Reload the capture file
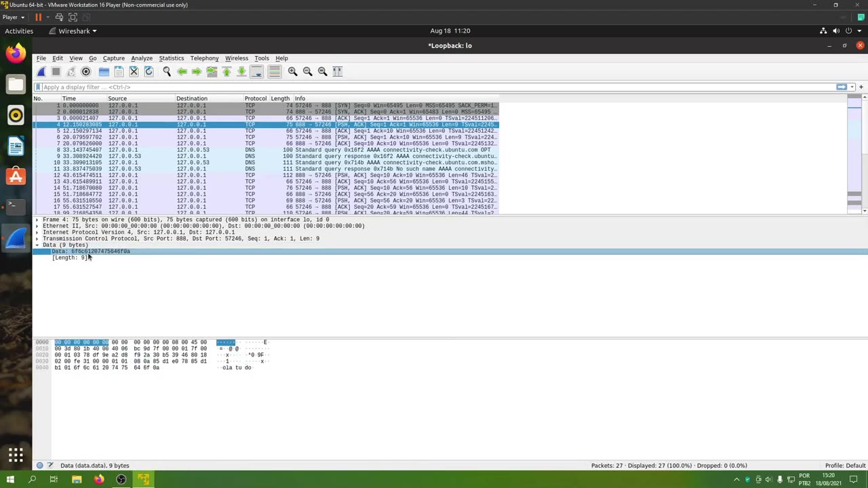 (x=149, y=71)
